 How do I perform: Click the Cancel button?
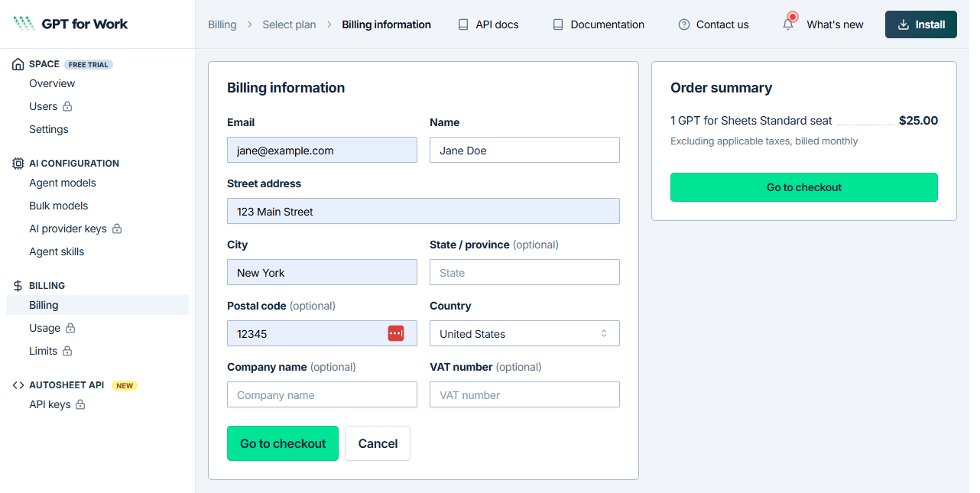pyautogui.click(x=378, y=443)
